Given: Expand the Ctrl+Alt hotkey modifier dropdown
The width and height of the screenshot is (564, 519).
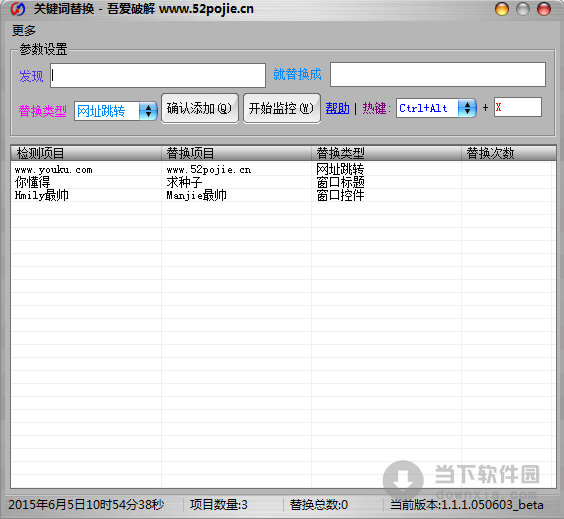Looking at the screenshot, I should click(436, 108).
